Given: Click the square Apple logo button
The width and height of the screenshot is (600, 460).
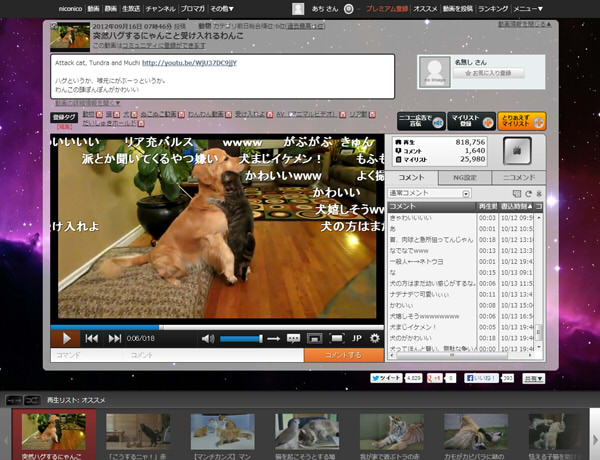Looking at the screenshot, I should 517,151.
